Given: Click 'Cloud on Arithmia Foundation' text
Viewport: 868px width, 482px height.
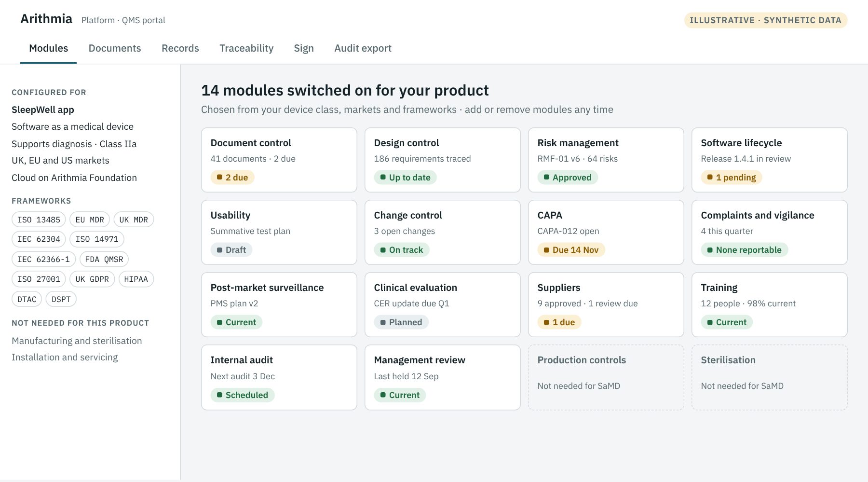Looking at the screenshot, I should tap(74, 178).
